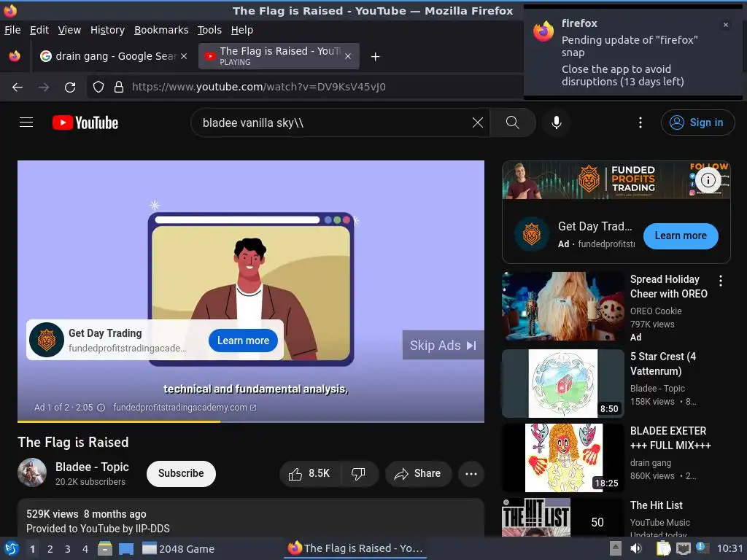
Task: Click ad info icon beside ad timer
Action: [x=101, y=408]
